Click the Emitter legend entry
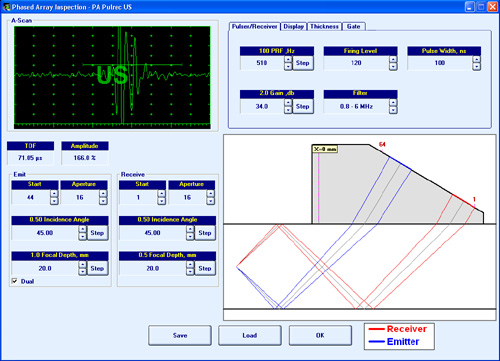The image size is (500, 361). 394,342
